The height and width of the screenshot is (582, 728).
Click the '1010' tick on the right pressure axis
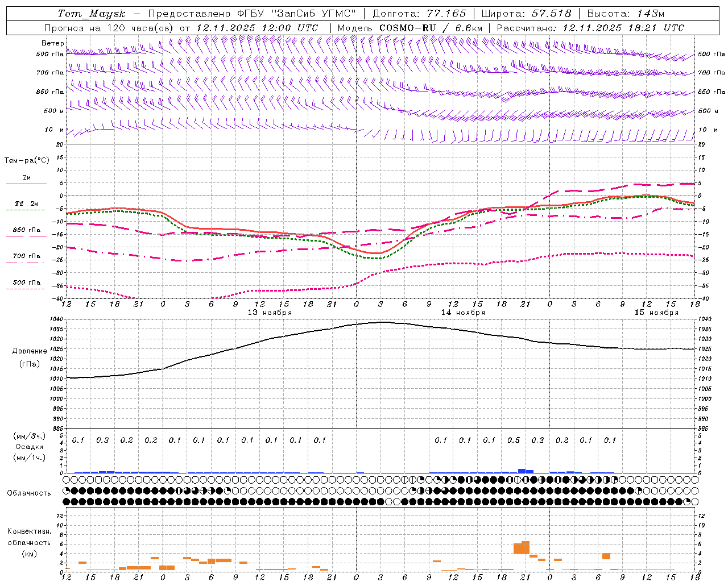[x=705, y=379]
